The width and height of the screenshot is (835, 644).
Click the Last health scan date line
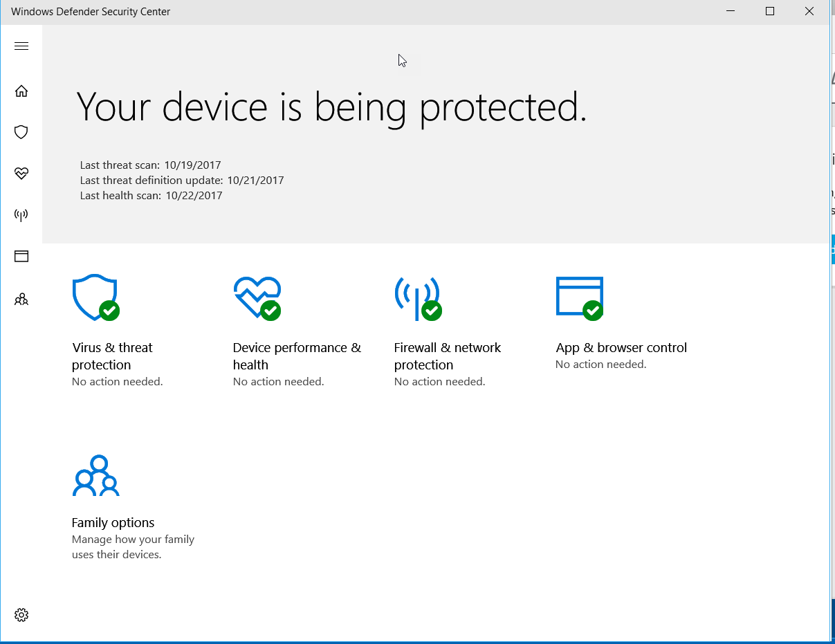[152, 196]
